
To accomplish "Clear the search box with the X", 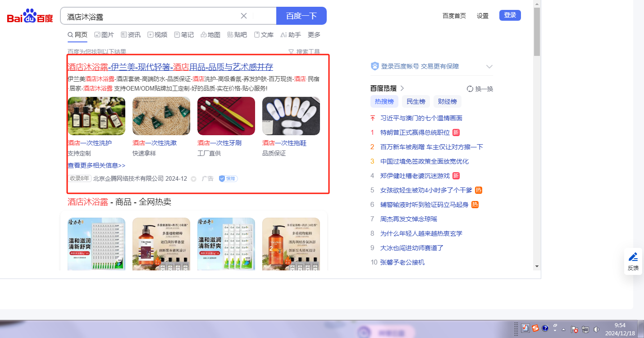I will pyautogui.click(x=244, y=16).
